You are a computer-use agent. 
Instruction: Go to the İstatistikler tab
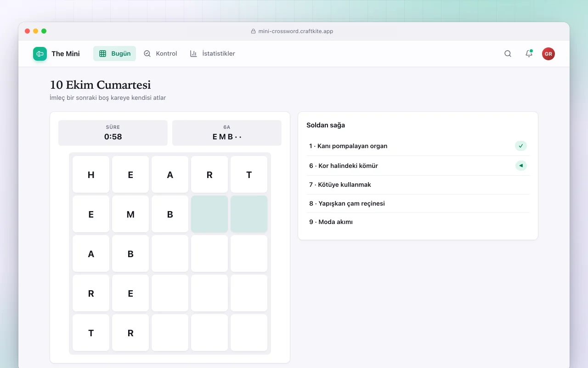coord(212,54)
